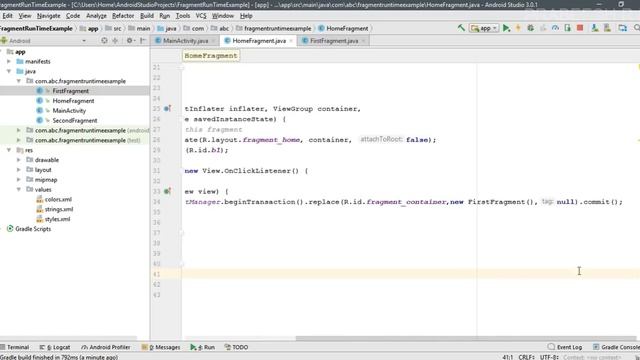Open the Navigate menu
640x360 pixels.
point(49,16)
